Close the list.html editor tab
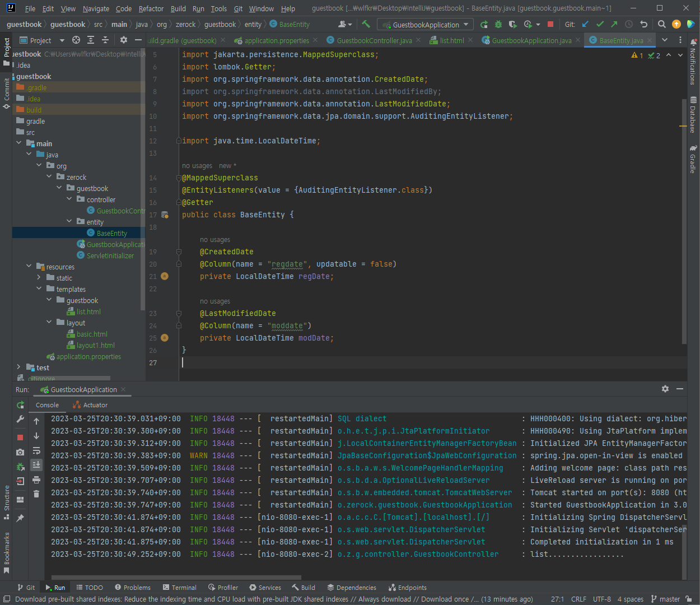The image size is (700, 605). tap(470, 40)
